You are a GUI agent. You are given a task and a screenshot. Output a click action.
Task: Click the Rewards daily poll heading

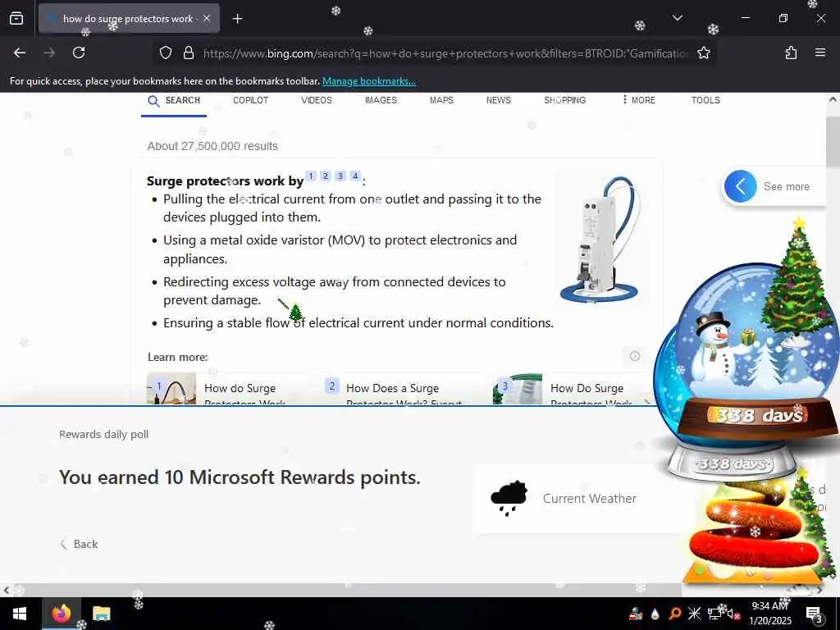tap(104, 435)
